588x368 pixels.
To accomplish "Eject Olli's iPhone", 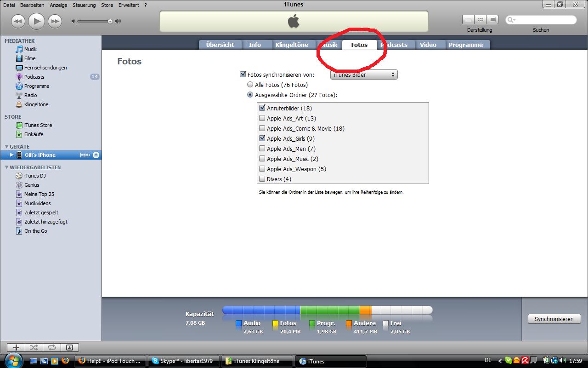I will coord(96,155).
